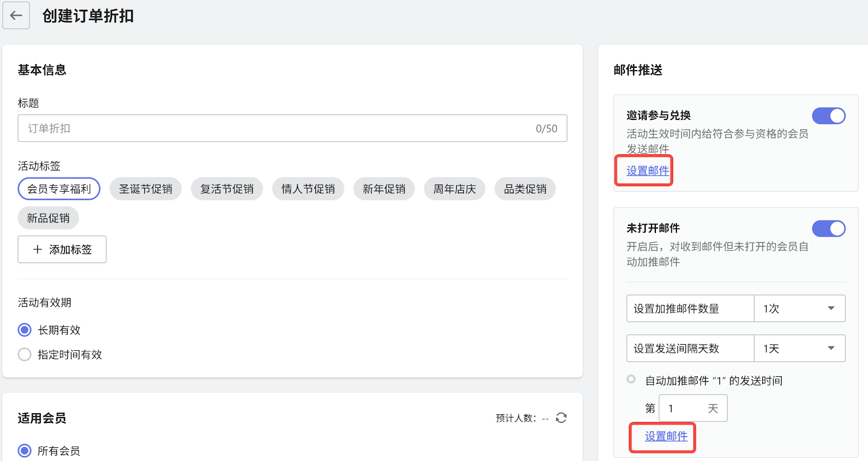Open the 设置加推邮件数量 dropdown
The width and height of the screenshot is (868, 461).
click(799, 308)
